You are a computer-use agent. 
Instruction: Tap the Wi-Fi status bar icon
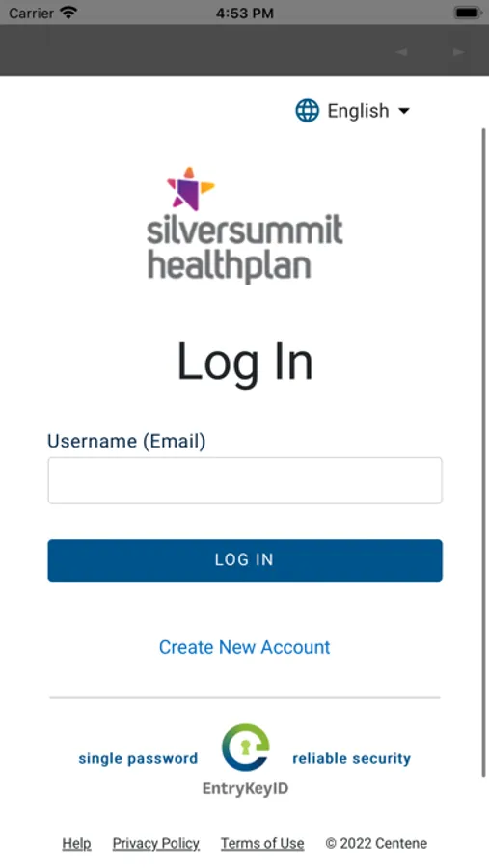(68, 13)
